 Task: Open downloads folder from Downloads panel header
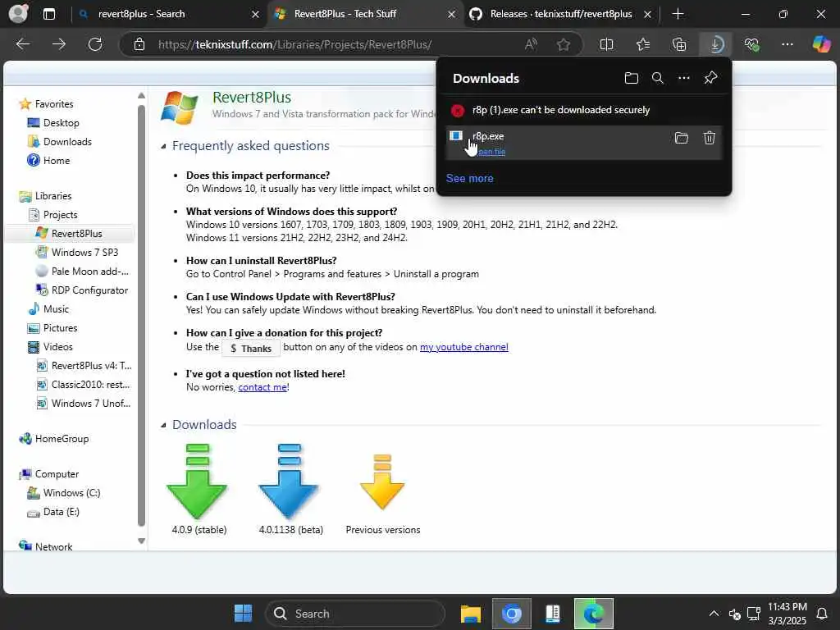click(x=631, y=78)
